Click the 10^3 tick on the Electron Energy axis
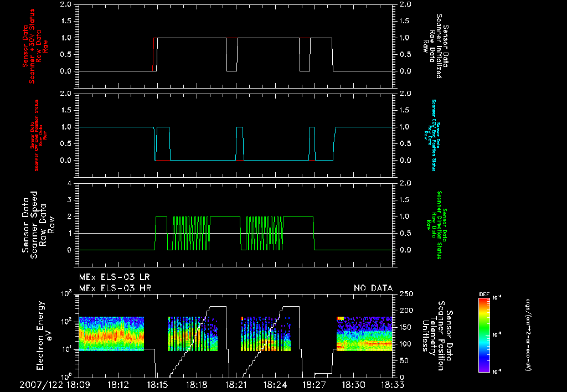The width and height of the screenshot is (567, 392). click(66, 293)
